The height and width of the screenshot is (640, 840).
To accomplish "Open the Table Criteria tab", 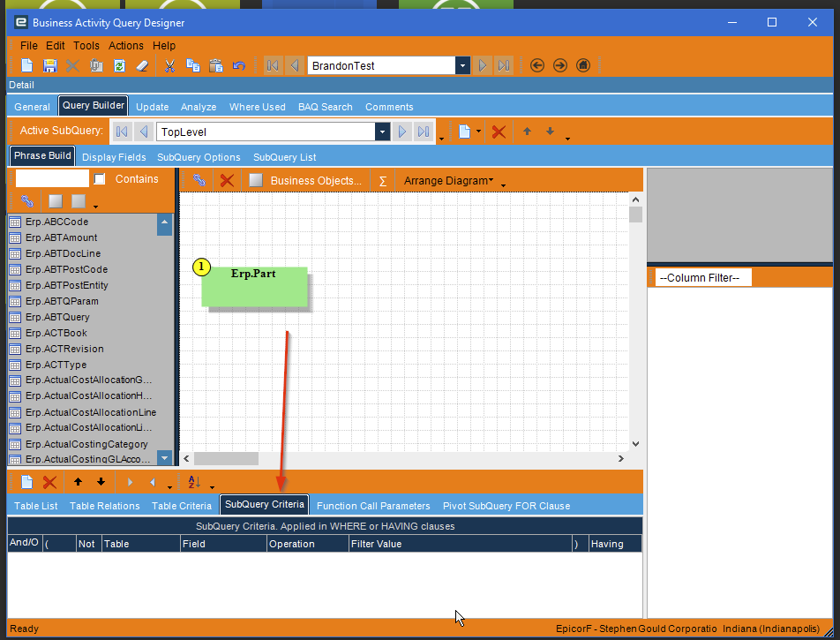I will coord(182,506).
